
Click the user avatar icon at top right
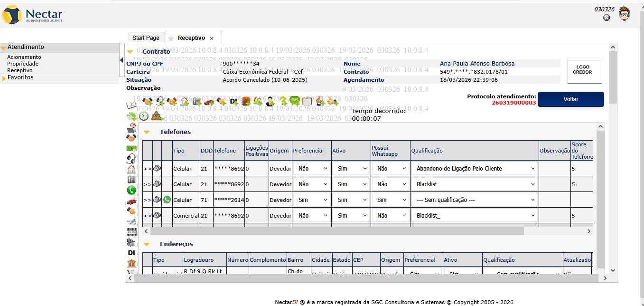pos(624,14)
